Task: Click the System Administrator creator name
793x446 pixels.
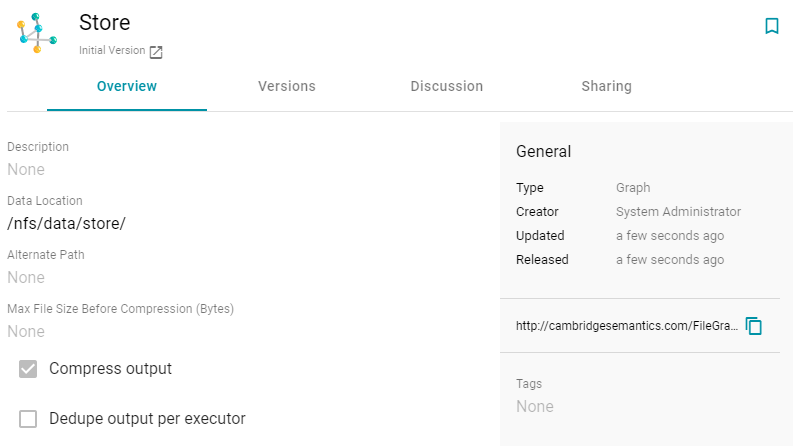Action: [x=678, y=212]
